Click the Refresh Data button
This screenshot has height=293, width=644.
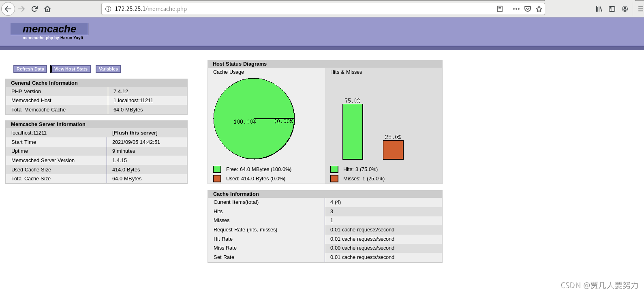(30, 69)
